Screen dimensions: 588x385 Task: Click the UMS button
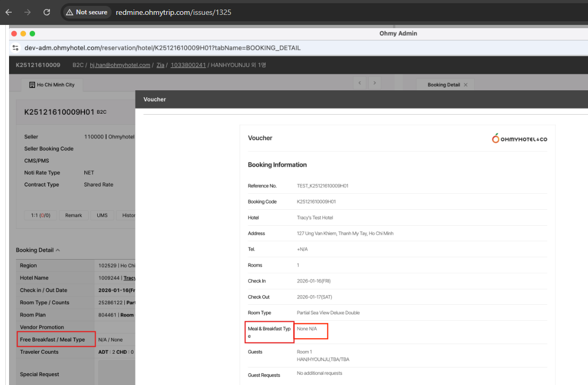[x=102, y=215]
